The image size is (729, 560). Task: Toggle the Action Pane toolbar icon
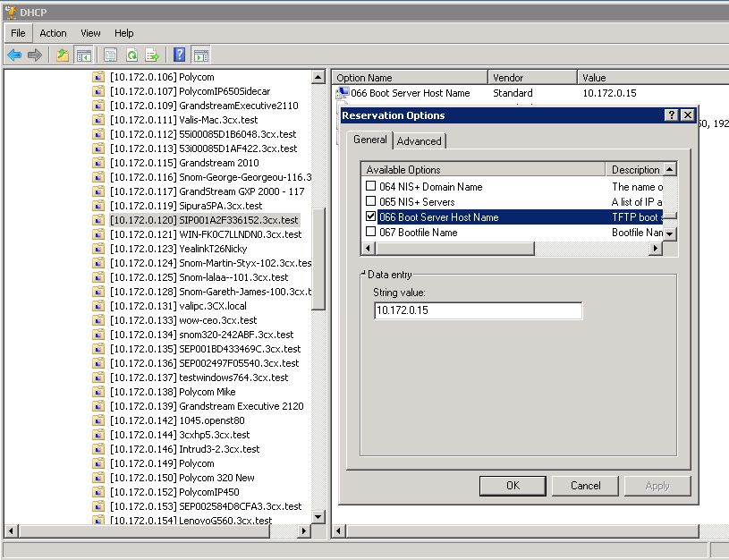pyautogui.click(x=201, y=55)
